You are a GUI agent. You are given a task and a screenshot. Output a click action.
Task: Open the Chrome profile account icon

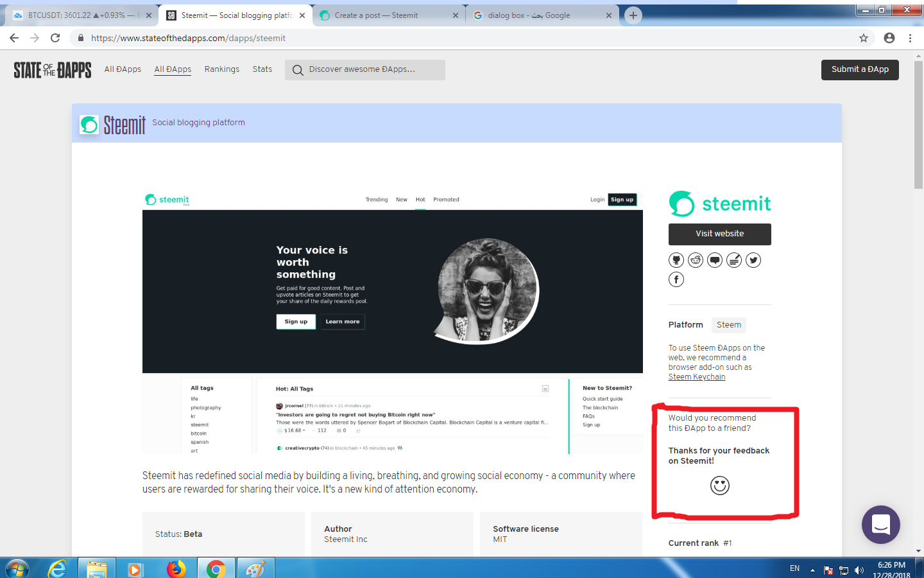pos(889,38)
